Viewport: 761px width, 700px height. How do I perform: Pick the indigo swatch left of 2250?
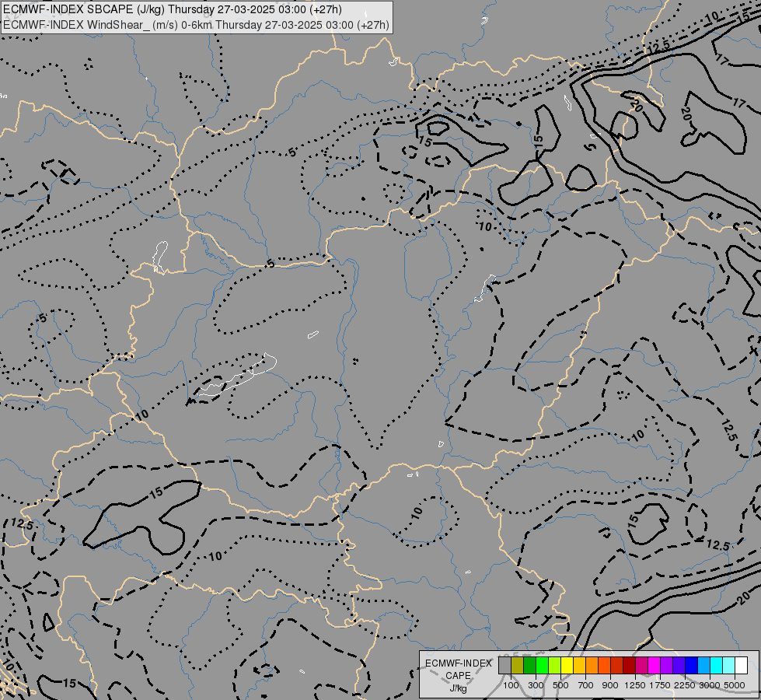click(679, 665)
